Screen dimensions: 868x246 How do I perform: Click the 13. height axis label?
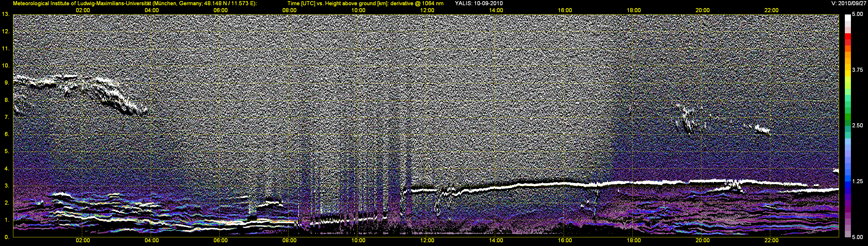click(6, 14)
